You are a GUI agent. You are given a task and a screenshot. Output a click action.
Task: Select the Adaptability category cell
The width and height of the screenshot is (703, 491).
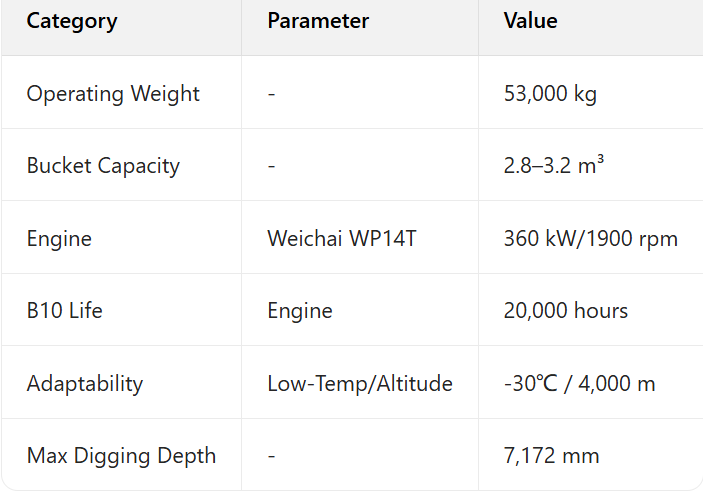85,384
